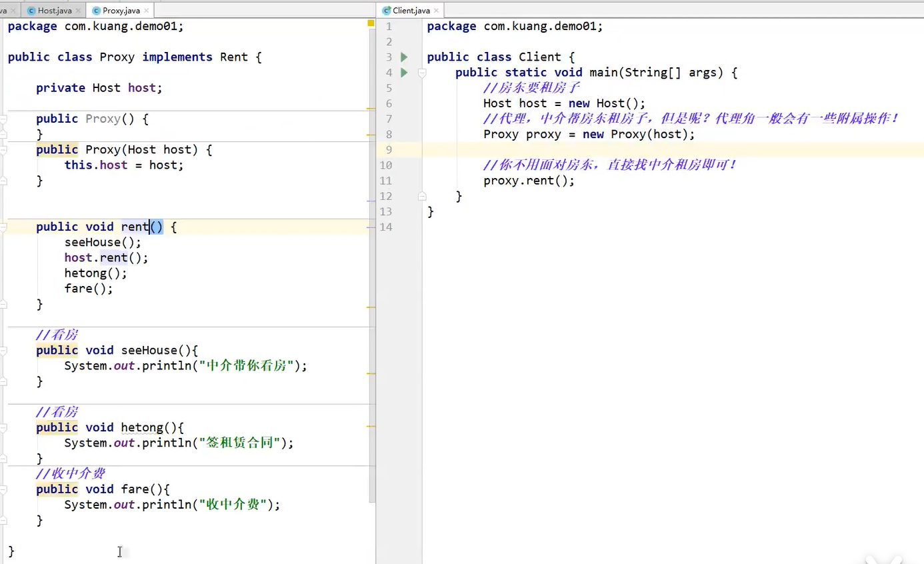Click the 'public void fare()' method signature
The height and width of the screenshot is (564, 924).
click(x=103, y=489)
